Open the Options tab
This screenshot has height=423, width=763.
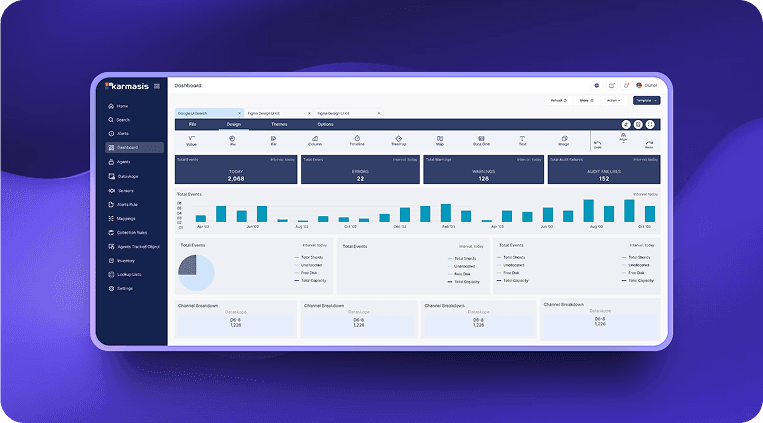[x=325, y=124]
